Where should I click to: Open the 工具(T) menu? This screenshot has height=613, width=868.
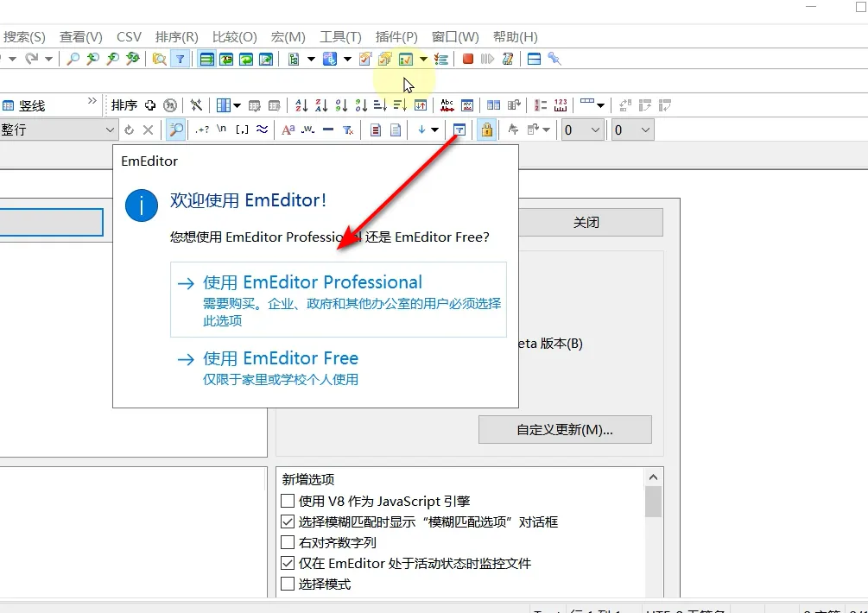pos(340,37)
